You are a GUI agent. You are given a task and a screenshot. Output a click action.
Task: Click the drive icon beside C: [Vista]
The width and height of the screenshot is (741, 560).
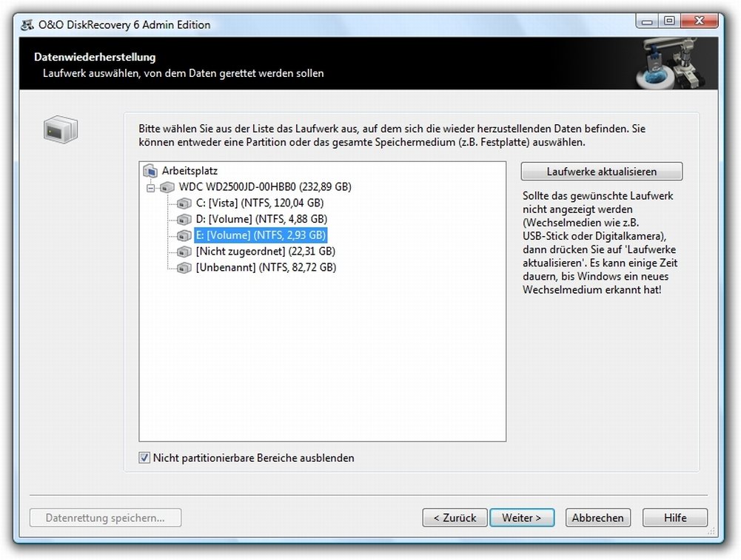click(x=184, y=203)
